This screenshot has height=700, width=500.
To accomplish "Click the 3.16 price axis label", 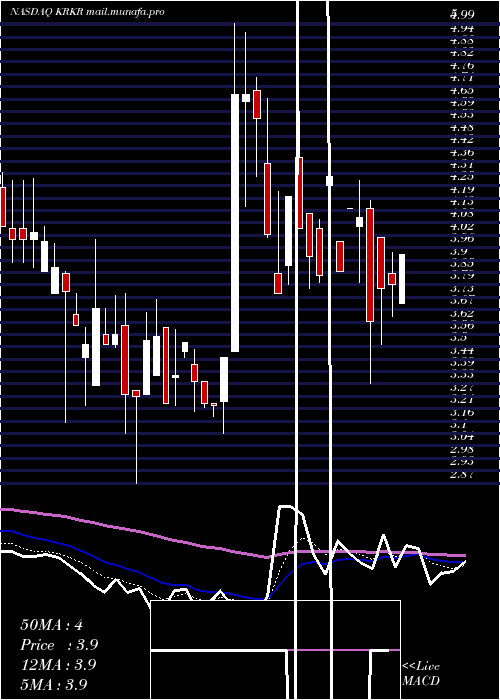I will (462, 412).
